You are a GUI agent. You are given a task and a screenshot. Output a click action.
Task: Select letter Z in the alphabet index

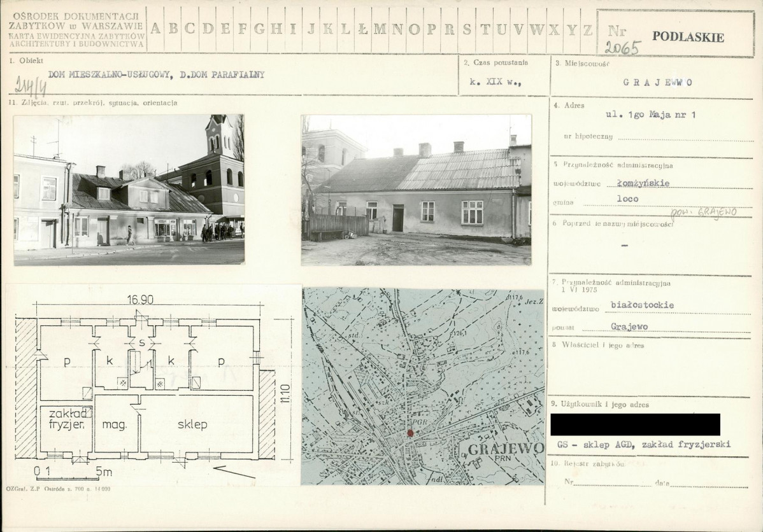click(587, 29)
